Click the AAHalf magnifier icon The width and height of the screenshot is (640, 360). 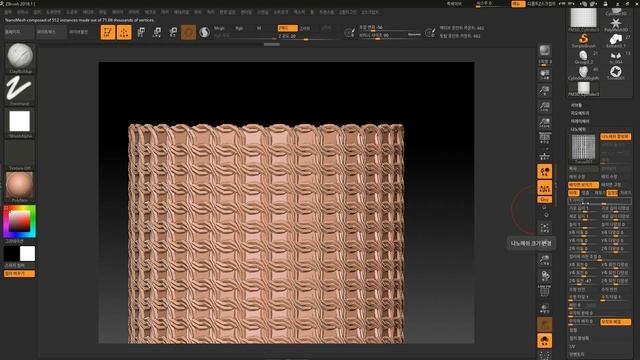pos(544,123)
